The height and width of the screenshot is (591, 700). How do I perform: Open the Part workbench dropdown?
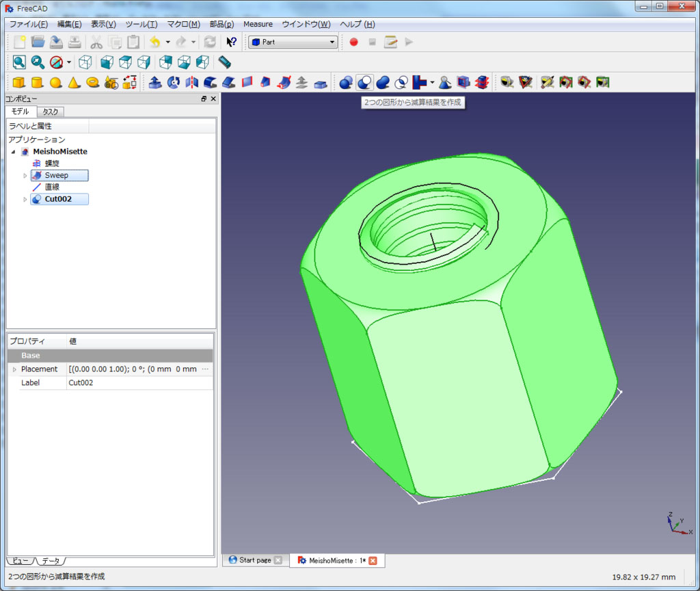[x=293, y=42]
